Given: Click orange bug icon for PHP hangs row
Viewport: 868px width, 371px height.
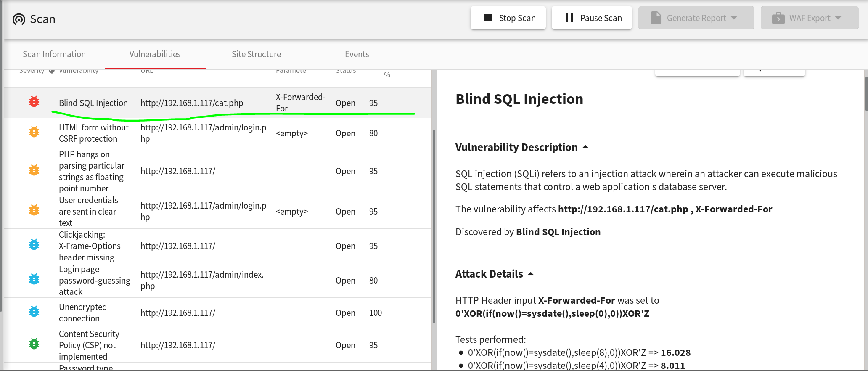Looking at the screenshot, I should [34, 170].
